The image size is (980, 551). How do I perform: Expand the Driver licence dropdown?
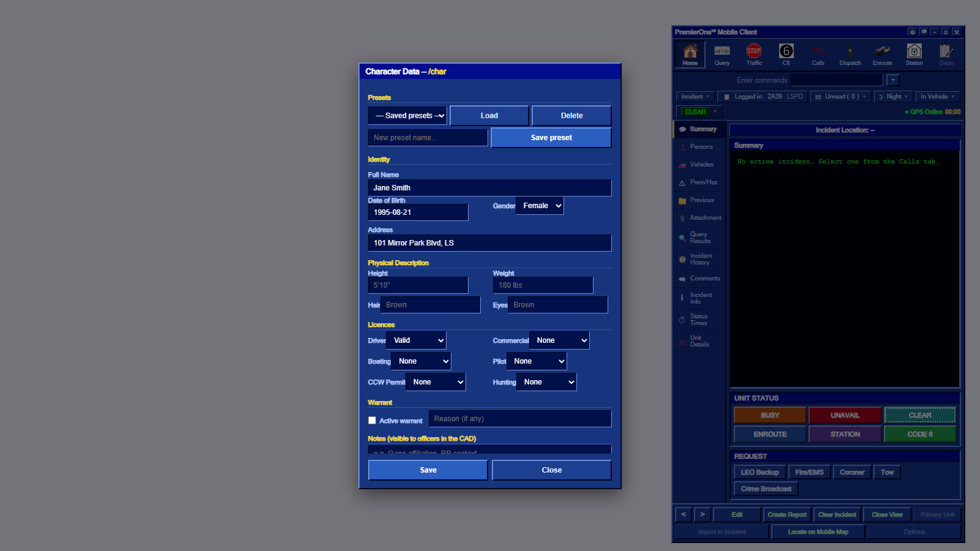tap(416, 340)
